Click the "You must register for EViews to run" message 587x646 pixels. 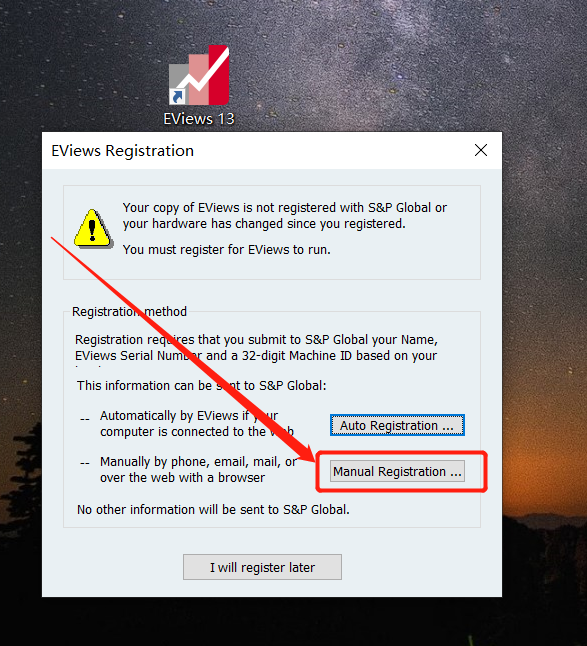coord(227,250)
